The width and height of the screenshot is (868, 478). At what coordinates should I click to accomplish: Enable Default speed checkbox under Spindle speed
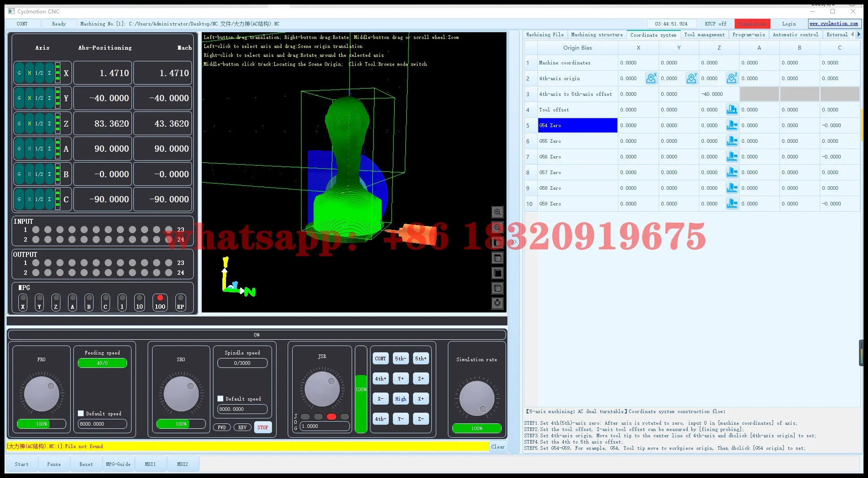(221, 399)
